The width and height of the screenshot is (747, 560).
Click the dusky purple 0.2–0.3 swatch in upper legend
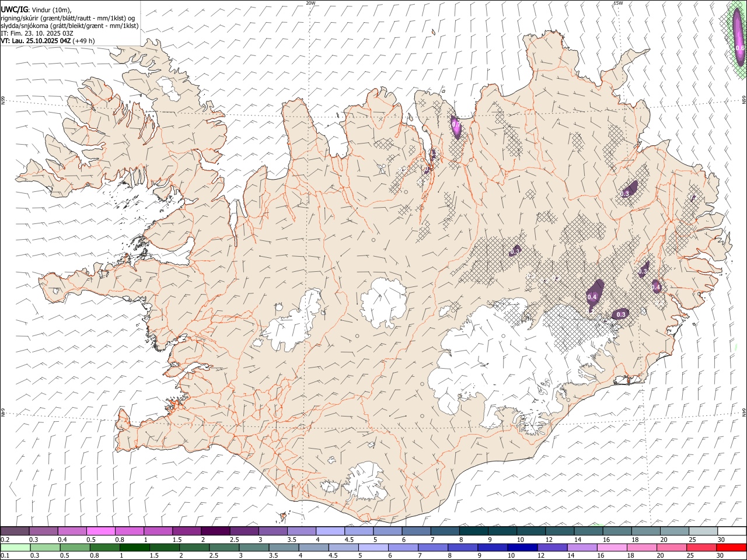coord(15,531)
